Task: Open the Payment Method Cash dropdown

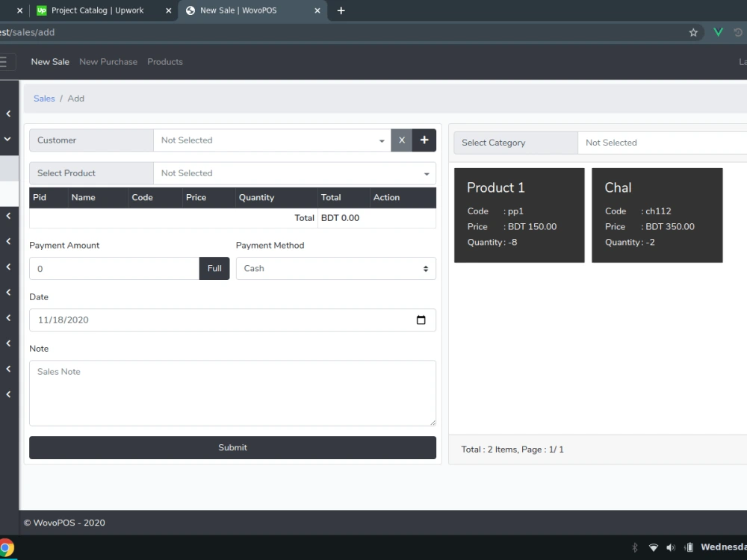Action: pos(336,269)
